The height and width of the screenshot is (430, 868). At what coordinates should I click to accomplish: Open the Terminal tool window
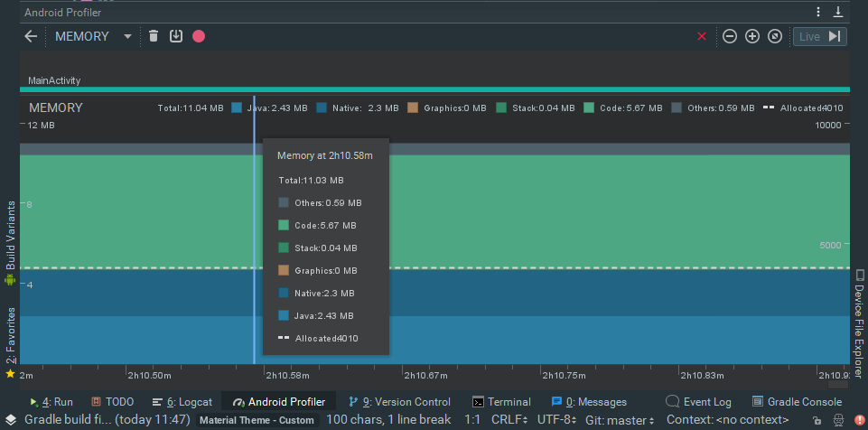click(502, 402)
